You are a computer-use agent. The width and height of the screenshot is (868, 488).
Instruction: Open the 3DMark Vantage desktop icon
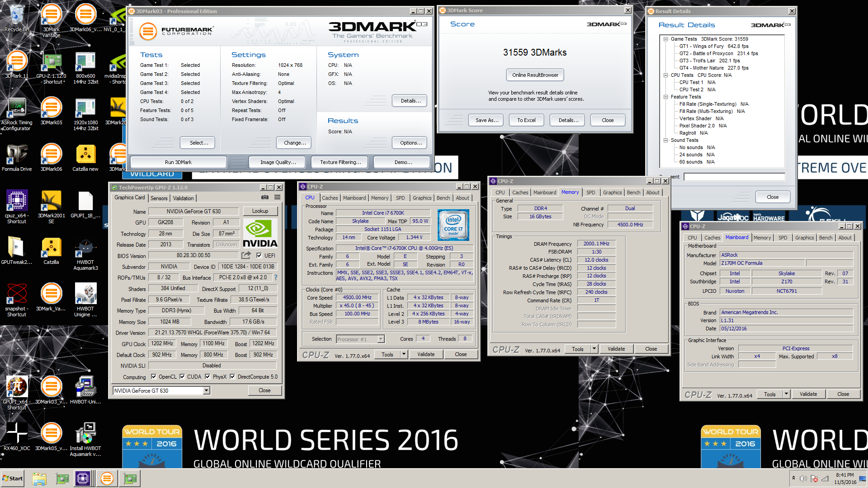tap(51, 20)
